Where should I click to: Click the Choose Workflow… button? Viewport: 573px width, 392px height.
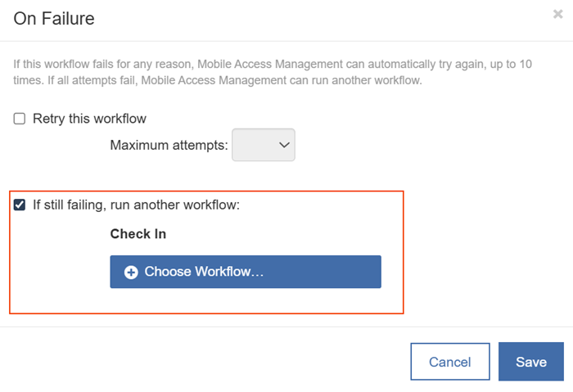246,272
